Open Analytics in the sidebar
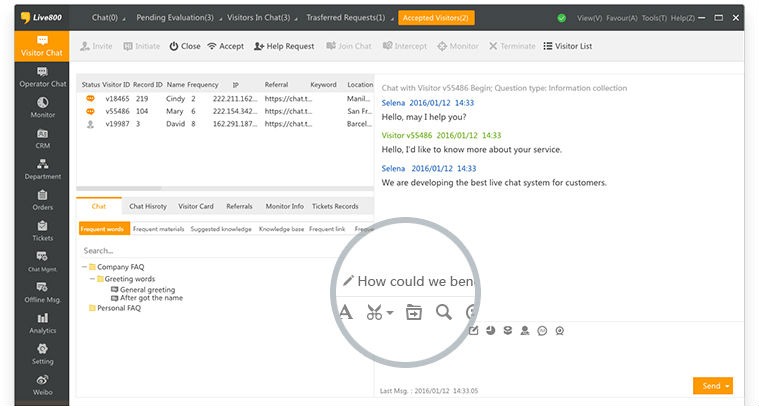 coord(42,323)
